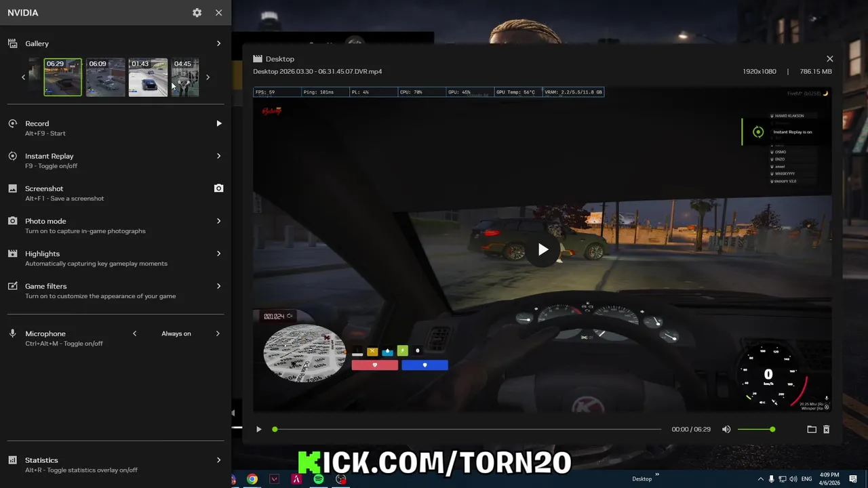This screenshot has height=488, width=868.
Task: Expand the Photo mode options
Action: [218, 221]
